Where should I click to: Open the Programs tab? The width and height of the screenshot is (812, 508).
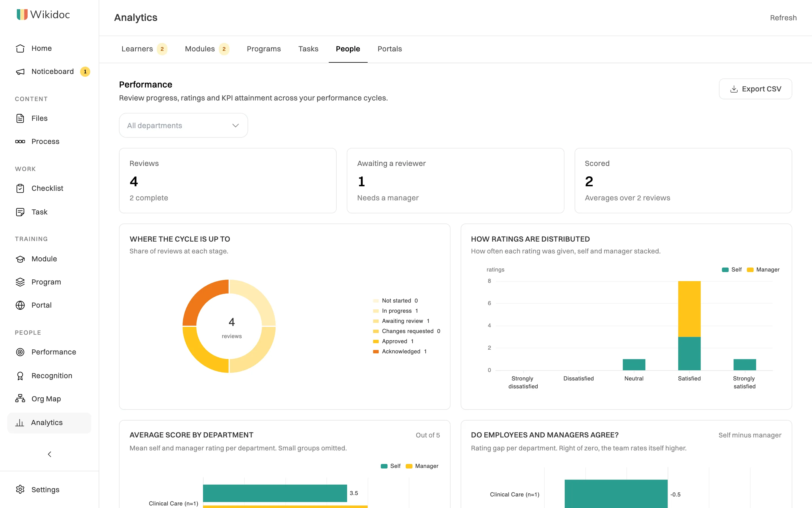[x=264, y=49]
